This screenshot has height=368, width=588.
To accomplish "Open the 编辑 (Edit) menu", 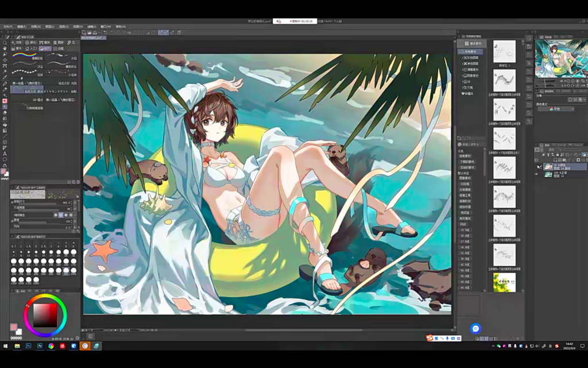I will pos(22,26).
